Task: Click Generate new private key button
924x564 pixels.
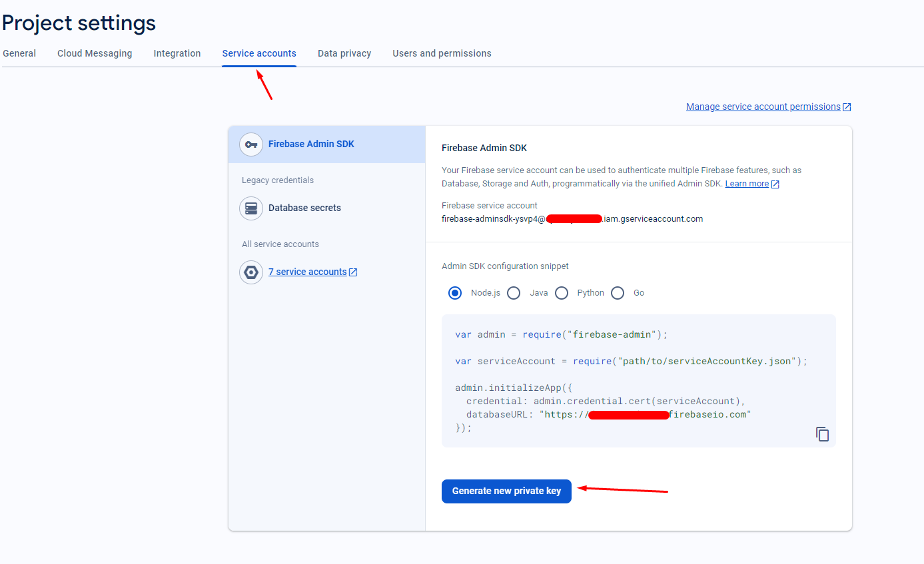Action: [x=506, y=491]
